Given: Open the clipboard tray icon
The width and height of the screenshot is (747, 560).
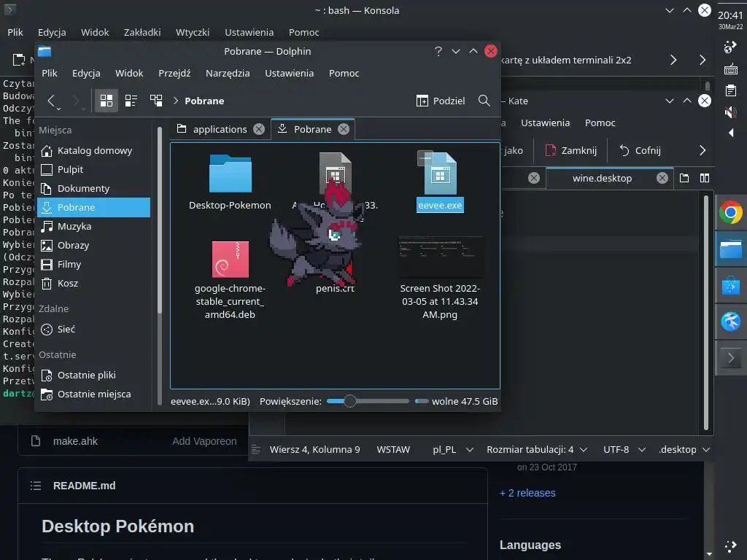Looking at the screenshot, I should point(730,90).
